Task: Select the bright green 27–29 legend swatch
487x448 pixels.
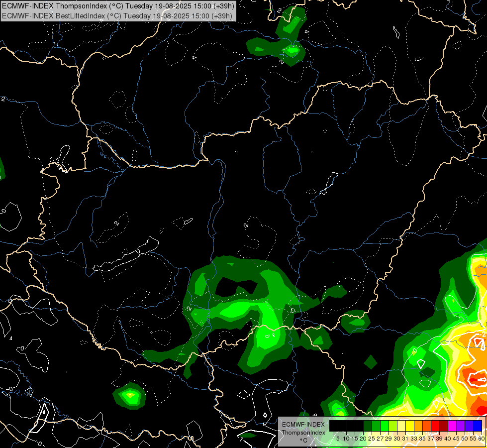Action: 385,426
